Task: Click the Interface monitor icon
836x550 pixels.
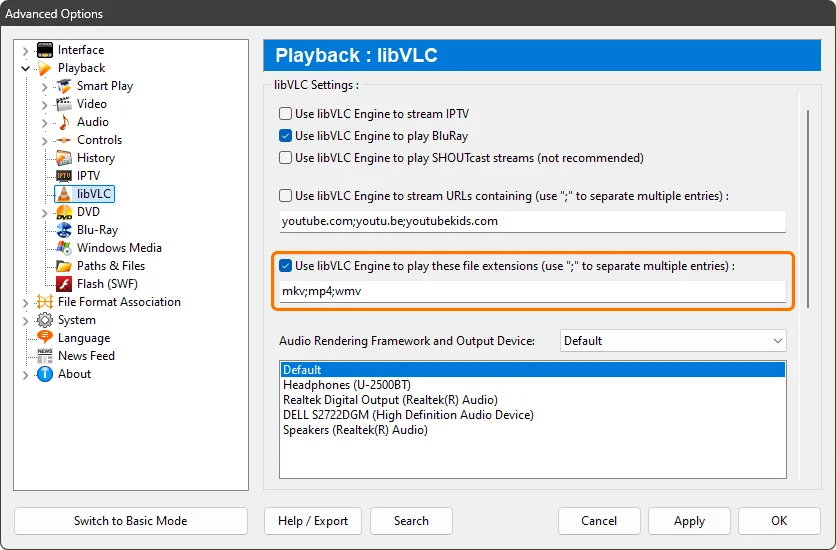Action: pos(45,50)
